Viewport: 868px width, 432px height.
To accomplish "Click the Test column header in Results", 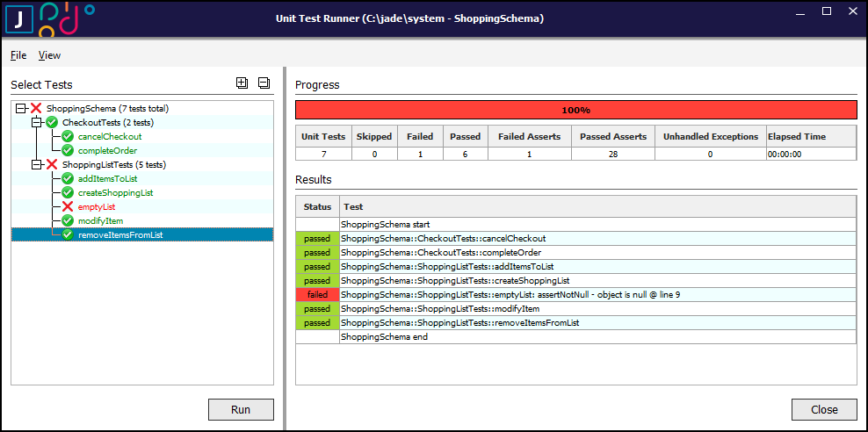I will 598,206.
